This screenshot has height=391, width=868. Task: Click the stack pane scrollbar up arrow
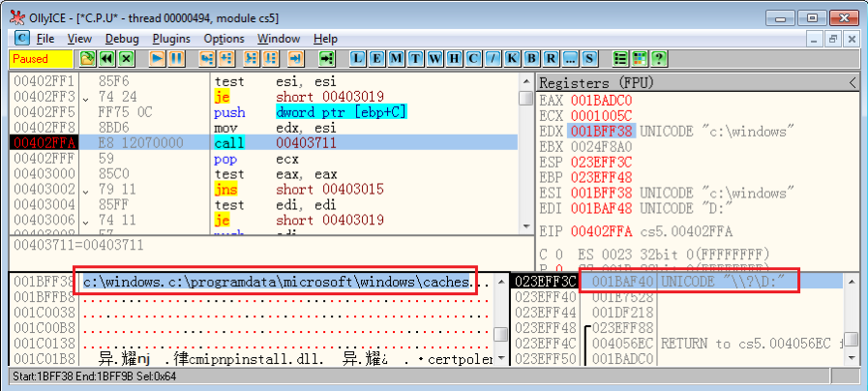(852, 282)
